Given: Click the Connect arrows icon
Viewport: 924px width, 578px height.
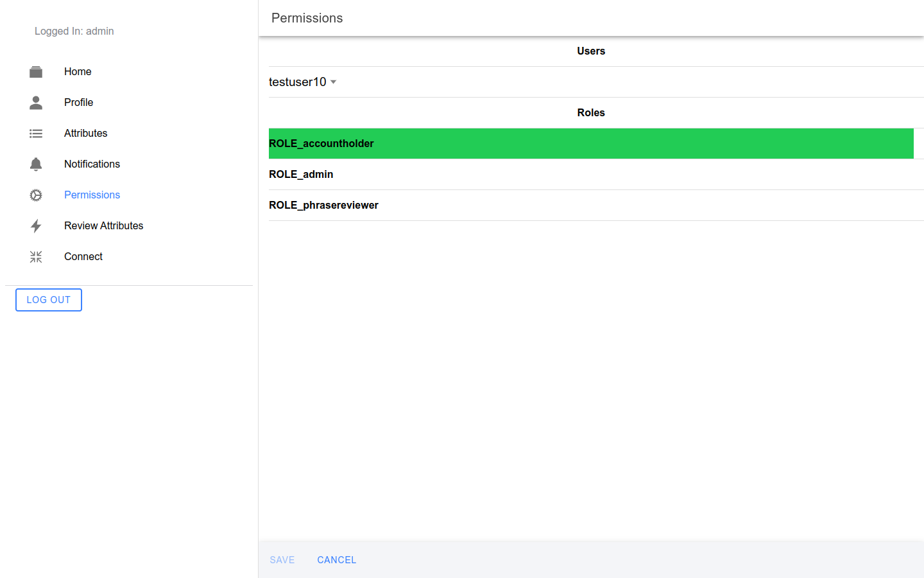Looking at the screenshot, I should pos(36,257).
